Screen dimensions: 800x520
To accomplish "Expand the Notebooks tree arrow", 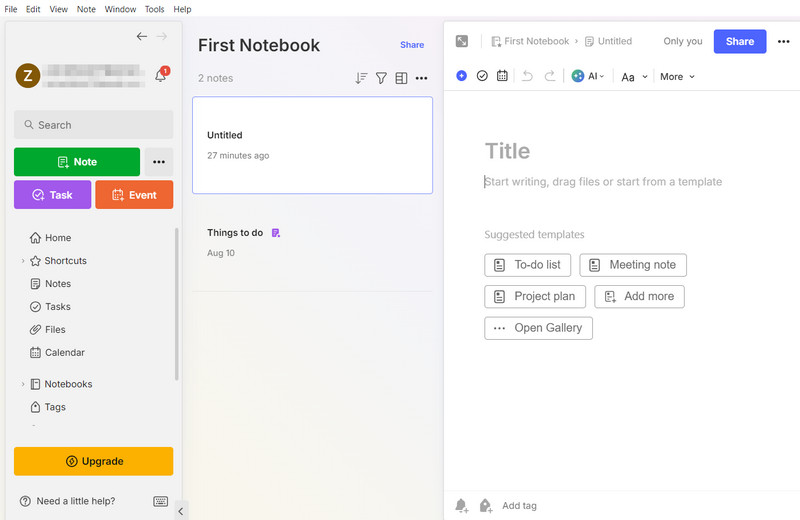I will coord(23,384).
